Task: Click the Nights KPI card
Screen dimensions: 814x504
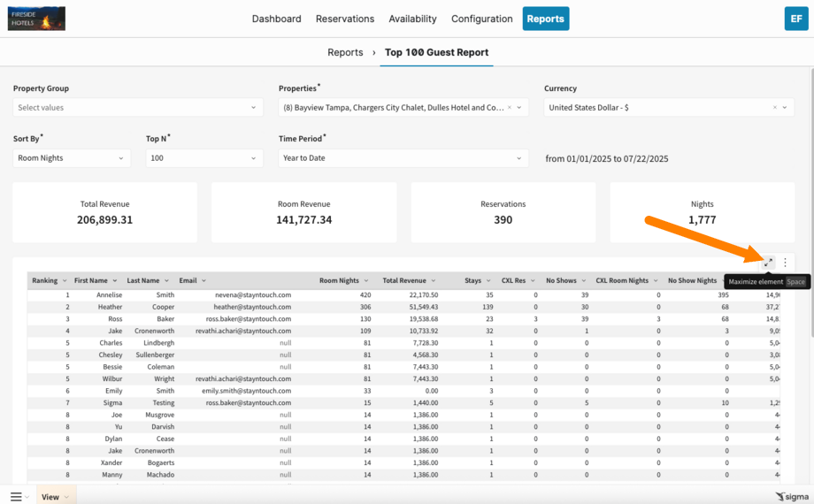Action: click(702, 212)
